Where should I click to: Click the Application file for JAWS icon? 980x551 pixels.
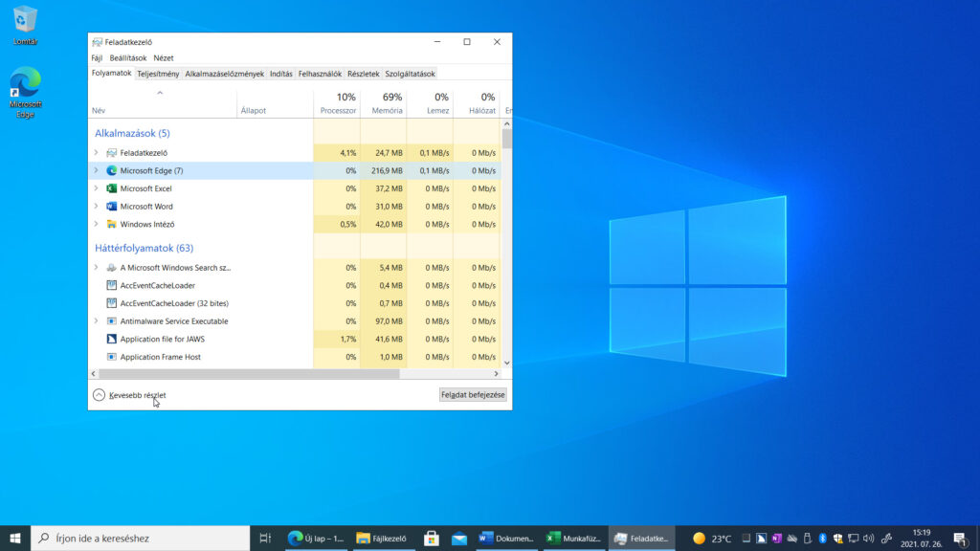111,340
